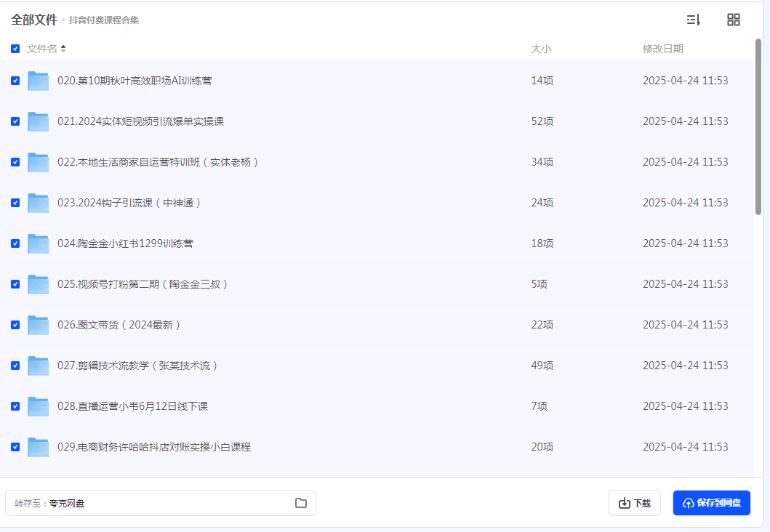Click the 保存到网盘 button
The image size is (770, 532).
click(x=711, y=503)
